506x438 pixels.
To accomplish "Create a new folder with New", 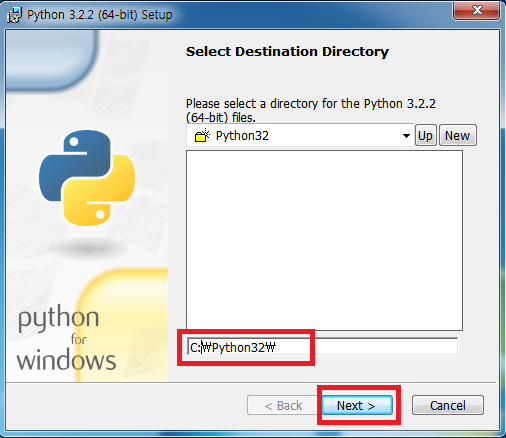I will (458, 136).
